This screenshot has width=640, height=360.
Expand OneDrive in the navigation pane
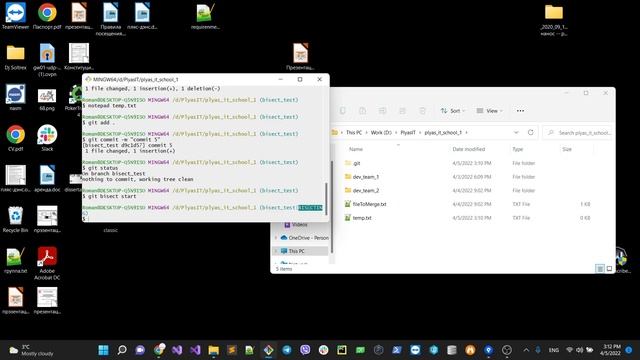pyautogui.click(x=276, y=238)
